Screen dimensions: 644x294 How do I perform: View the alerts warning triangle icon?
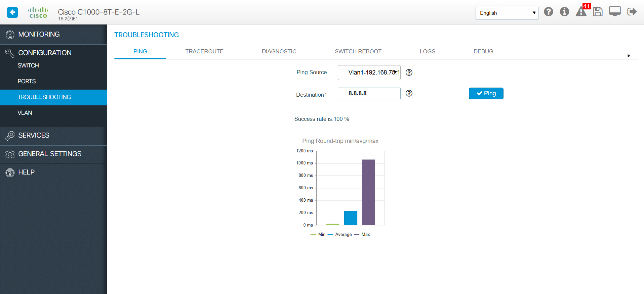point(581,12)
